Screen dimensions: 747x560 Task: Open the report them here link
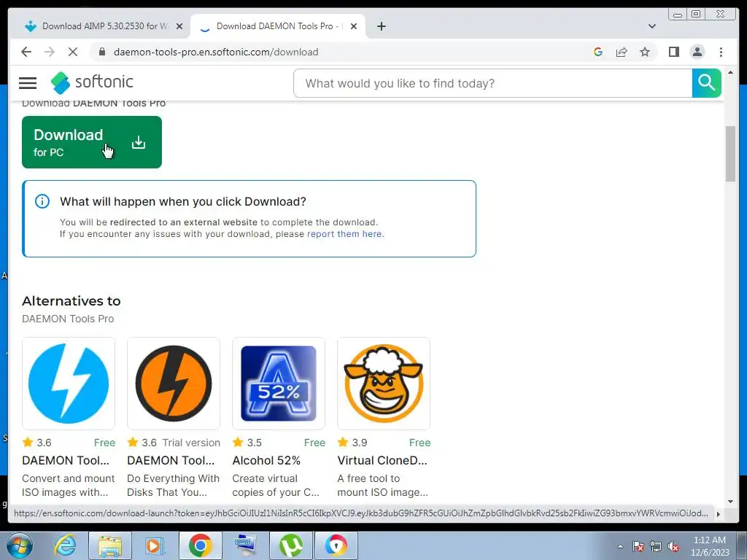point(344,234)
